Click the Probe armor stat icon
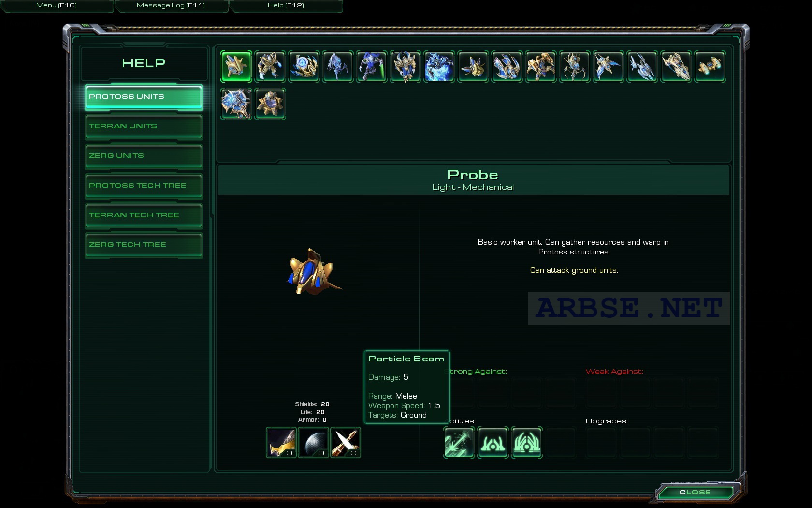 281,442
